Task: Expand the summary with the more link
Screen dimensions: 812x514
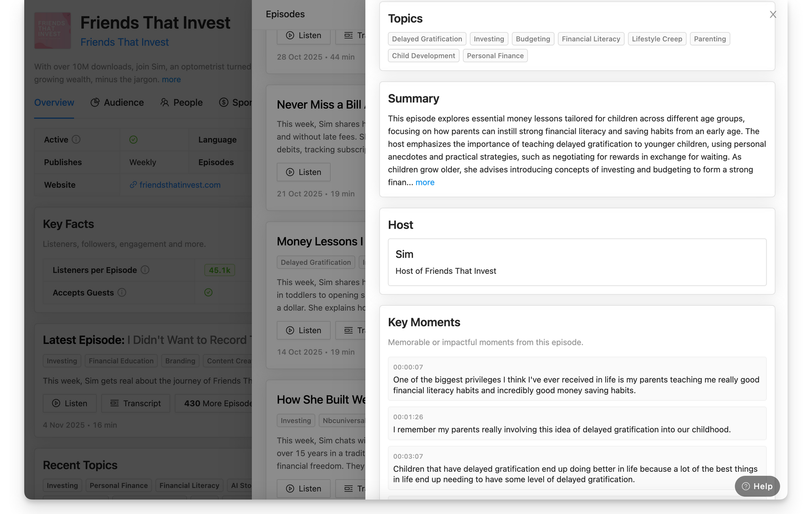Action: pos(425,182)
